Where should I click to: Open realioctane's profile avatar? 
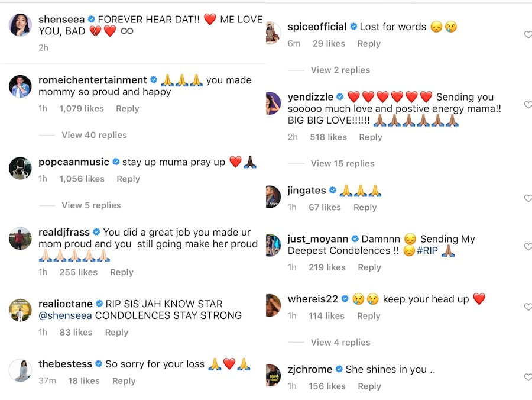(x=20, y=309)
